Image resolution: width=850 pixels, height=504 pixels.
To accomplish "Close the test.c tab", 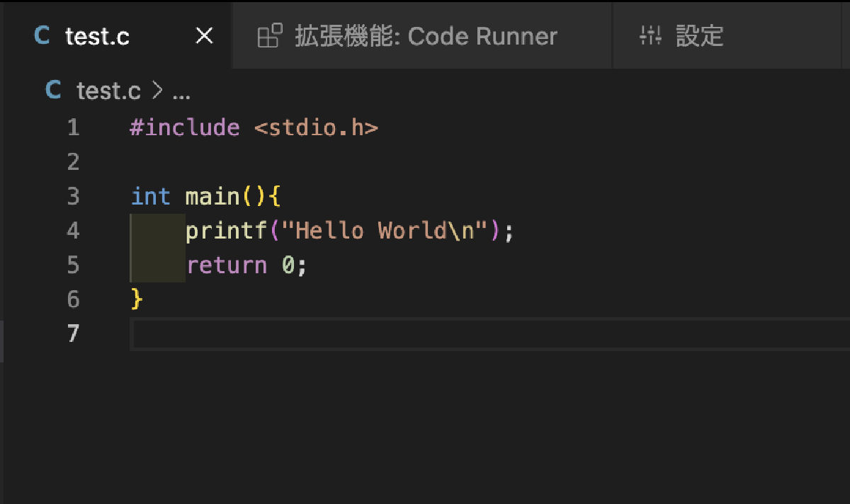I will [203, 35].
